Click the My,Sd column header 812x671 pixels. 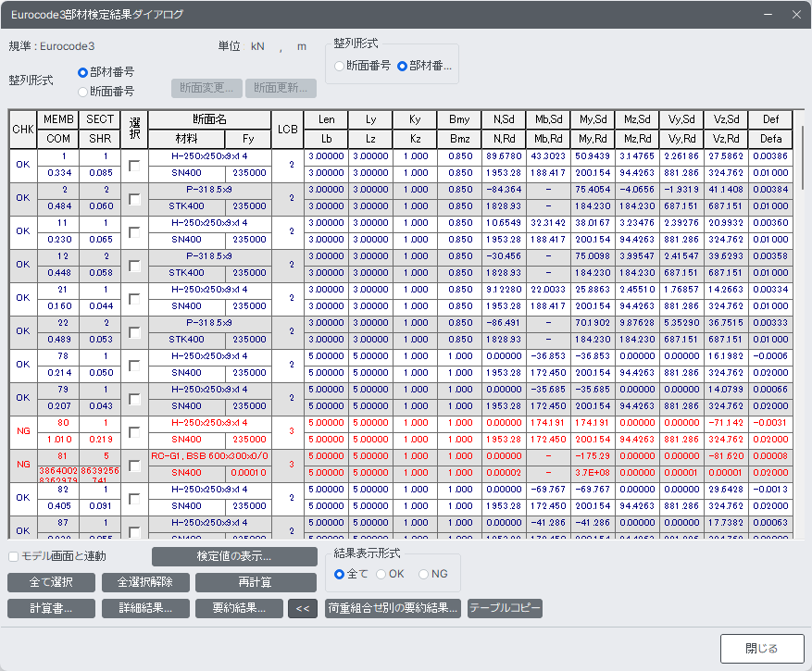(593, 119)
